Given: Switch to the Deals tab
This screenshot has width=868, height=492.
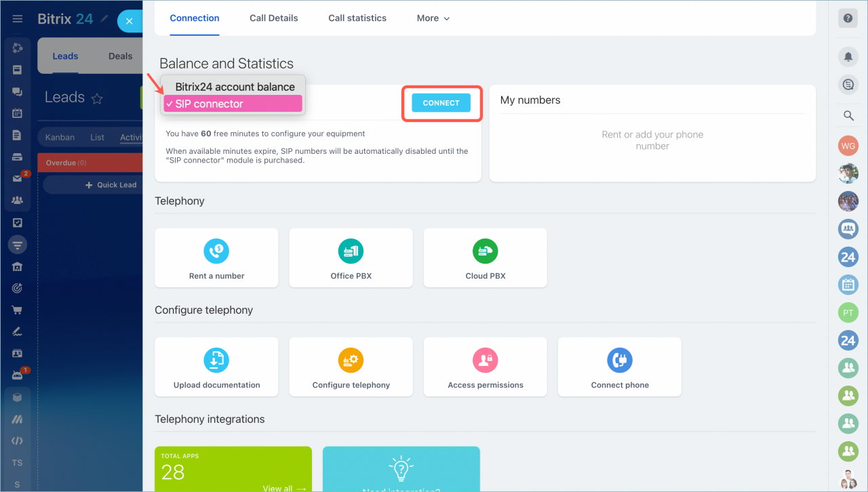Looking at the screenshot, I should point(121,56).
